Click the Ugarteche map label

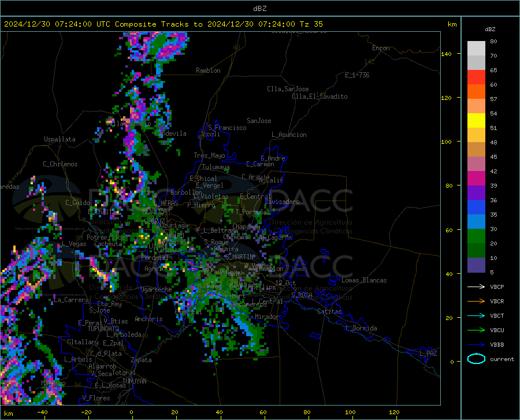point(156,289)
